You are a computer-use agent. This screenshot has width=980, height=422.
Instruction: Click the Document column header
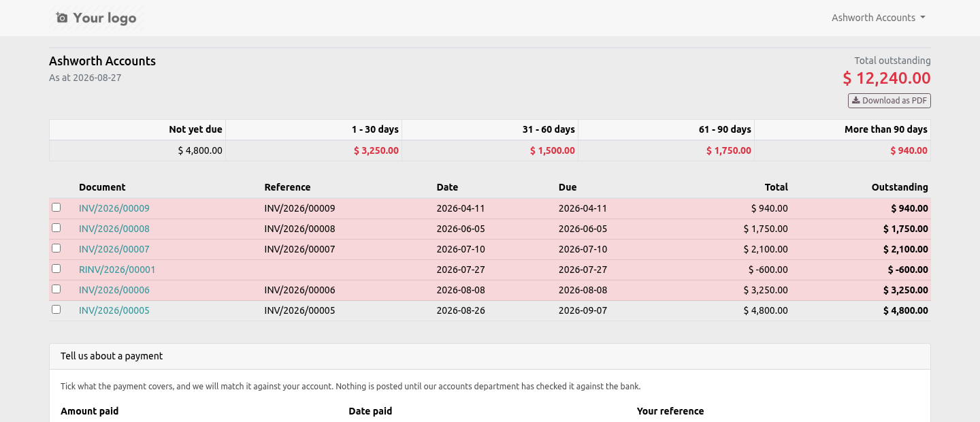point(102,187)
